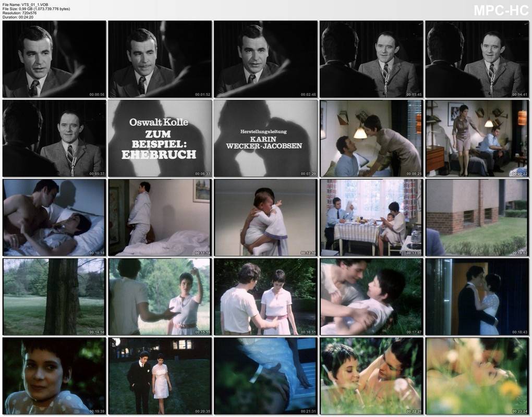The image size is (532, 417).
Task: Select the thumbnail timestamped 00:09:22
Action: (477, 138)
